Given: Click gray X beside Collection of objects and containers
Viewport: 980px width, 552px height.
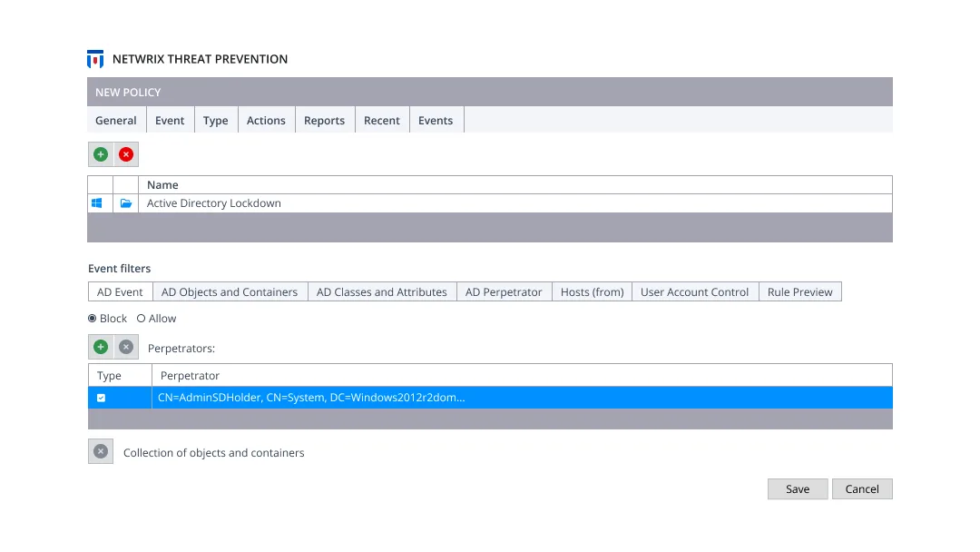Looking at the screenshot, I should click(x=101, y=451).
